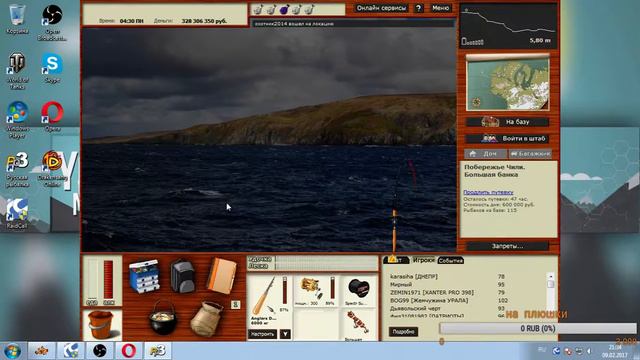Open the burlap groundbait sack

pyautogui.click(x=207, y=319)
